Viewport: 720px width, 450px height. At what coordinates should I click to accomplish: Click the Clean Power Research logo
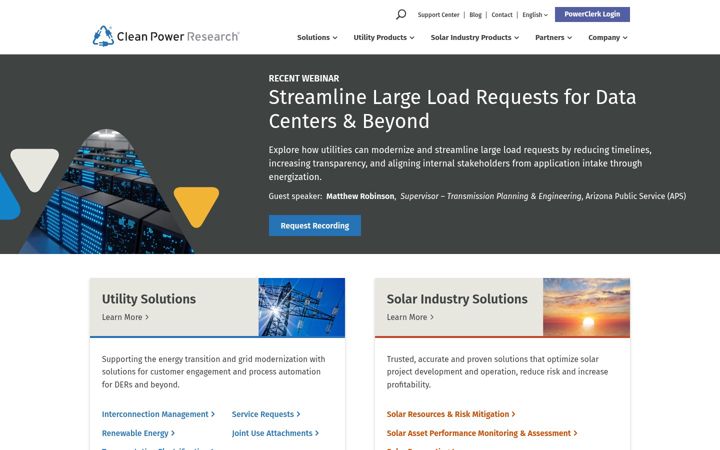[166, 36]
